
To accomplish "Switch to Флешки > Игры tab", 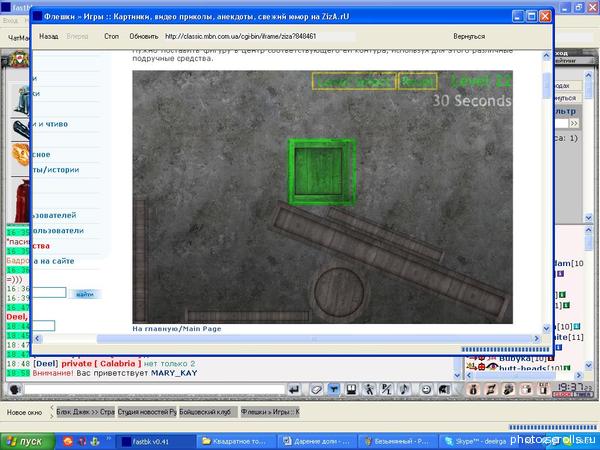I will pyautogui.click(x=270, y=412).
